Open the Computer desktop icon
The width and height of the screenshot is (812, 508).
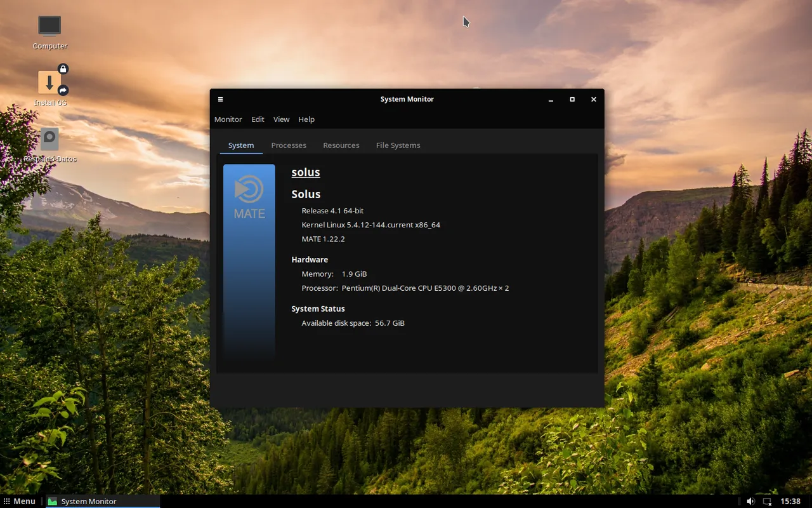49,32
